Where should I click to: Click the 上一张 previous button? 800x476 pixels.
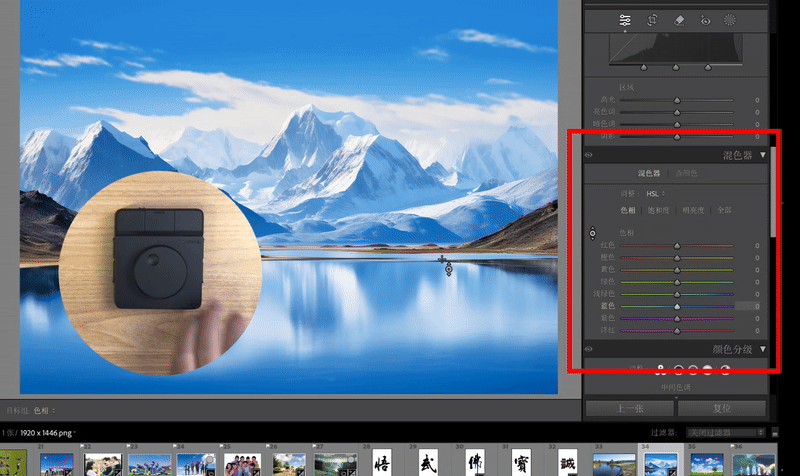click(x=630, y=408)
